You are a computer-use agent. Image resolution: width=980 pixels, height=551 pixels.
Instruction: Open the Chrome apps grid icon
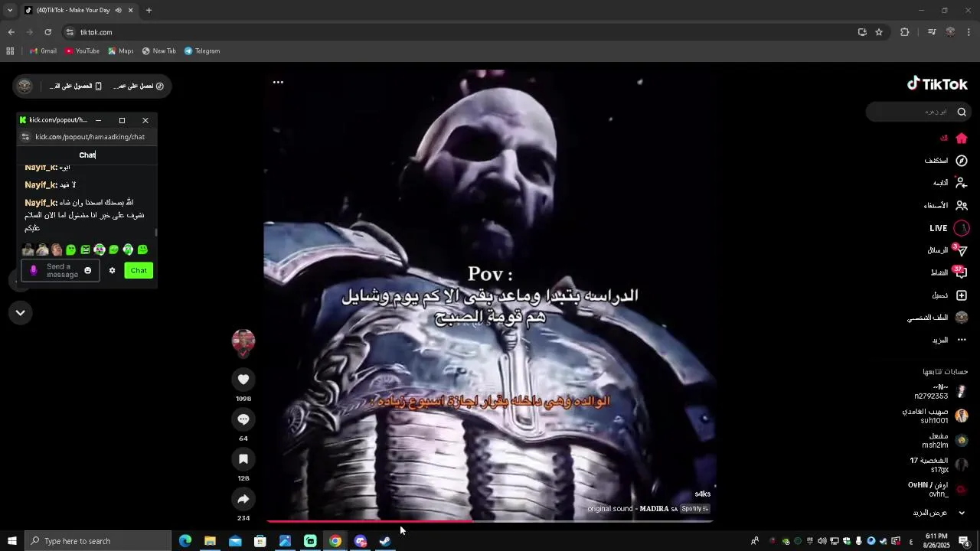tap(10, 51)
